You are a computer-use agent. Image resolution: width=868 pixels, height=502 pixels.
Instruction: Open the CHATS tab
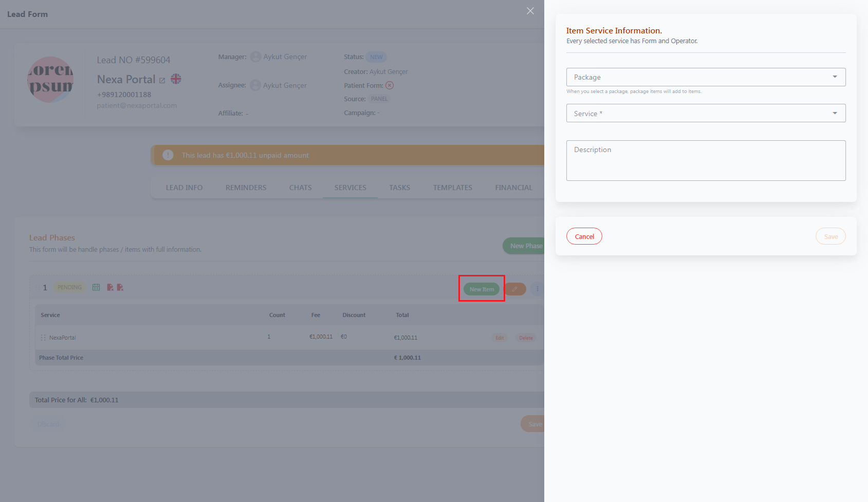pyautogui.click(x=300, y=188)
